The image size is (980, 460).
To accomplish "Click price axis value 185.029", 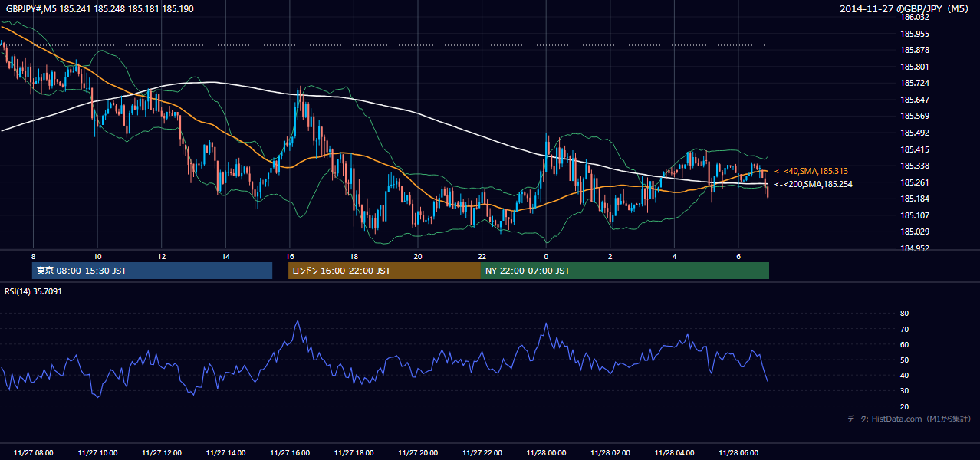I will click(x=914, y=232).
